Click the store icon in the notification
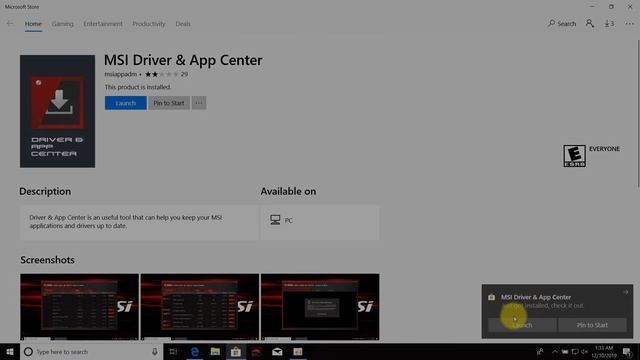The height and width of the screenshot is (360, 640). [x=491, y=297]
